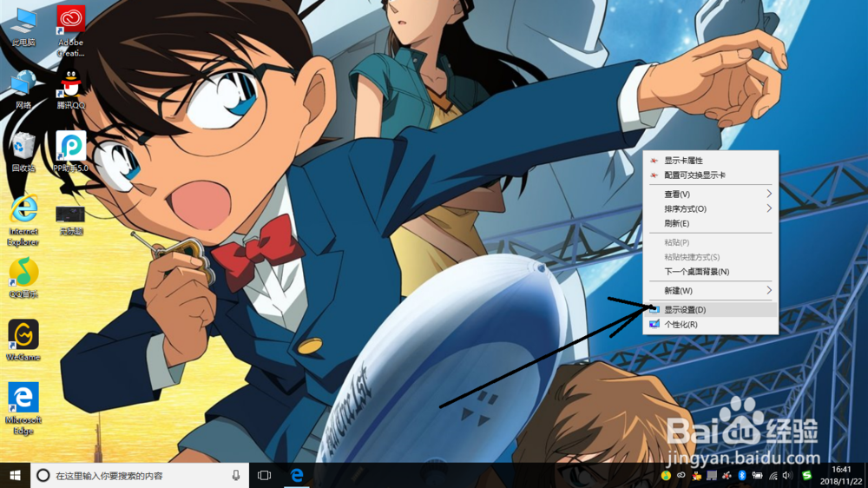Viewport: 868px width, 488px height.
Task: Click the disabled 粘贴(P) menu entry
Action: (710, 242)
